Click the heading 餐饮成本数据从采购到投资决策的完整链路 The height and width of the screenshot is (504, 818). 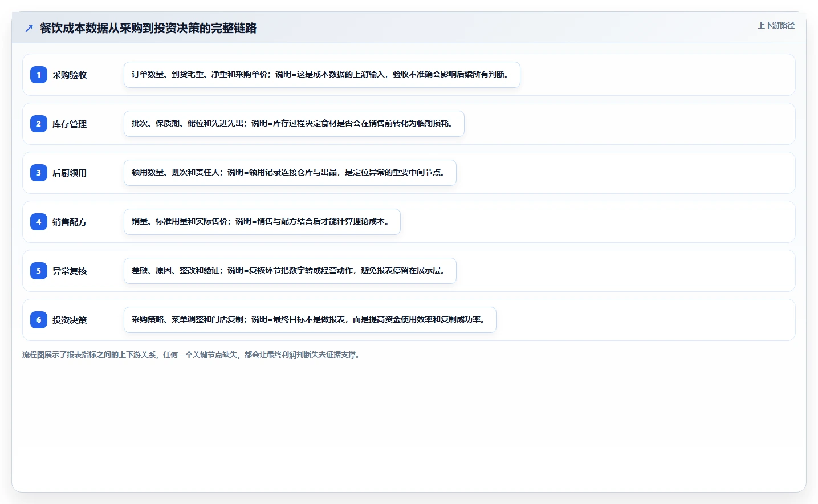(x=148, y=28)
